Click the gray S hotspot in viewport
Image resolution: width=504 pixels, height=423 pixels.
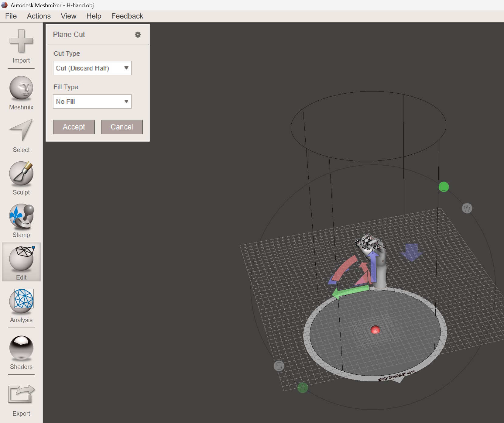click(279, 366)
